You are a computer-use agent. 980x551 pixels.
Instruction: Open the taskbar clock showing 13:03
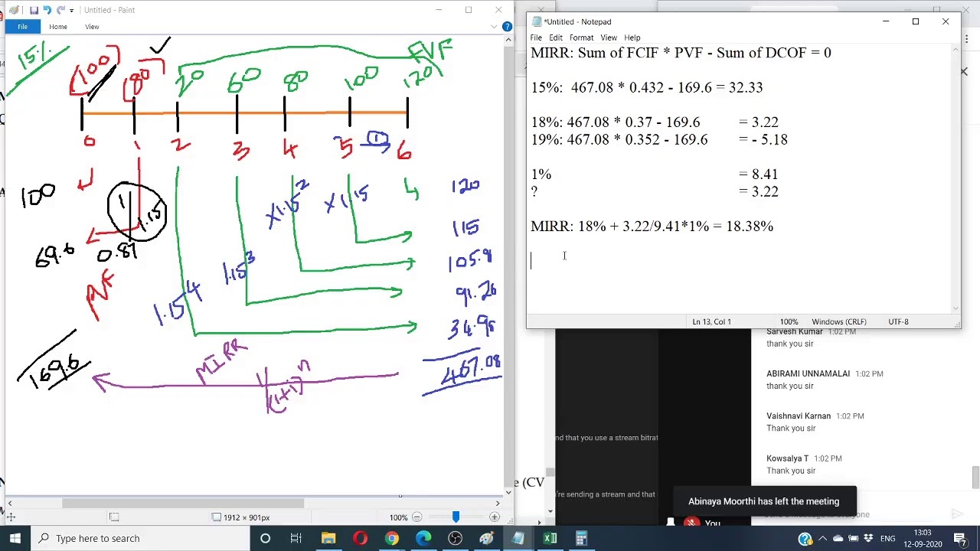click(923, 538)
